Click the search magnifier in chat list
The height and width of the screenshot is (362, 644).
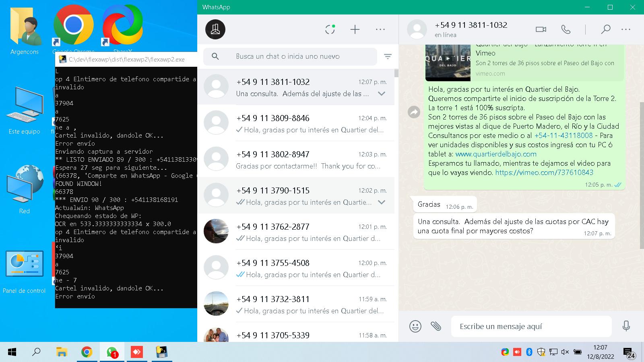click(215, 56)
